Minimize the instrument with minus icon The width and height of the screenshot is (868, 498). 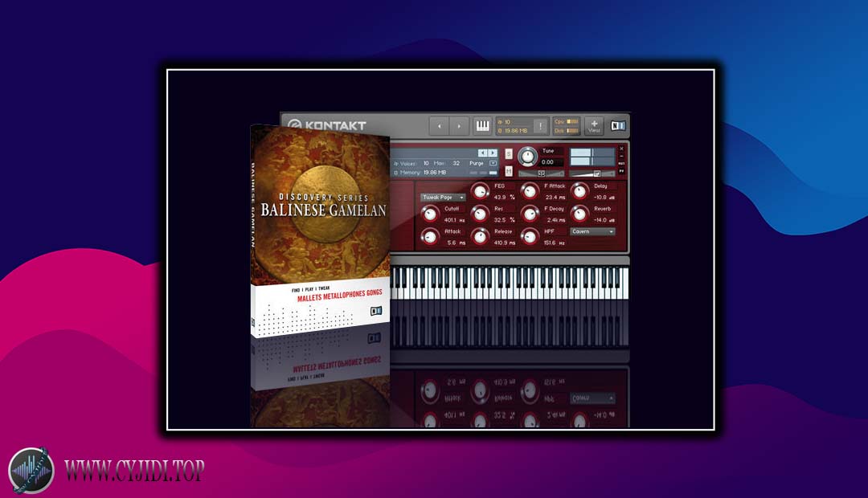tap(621, 156)
